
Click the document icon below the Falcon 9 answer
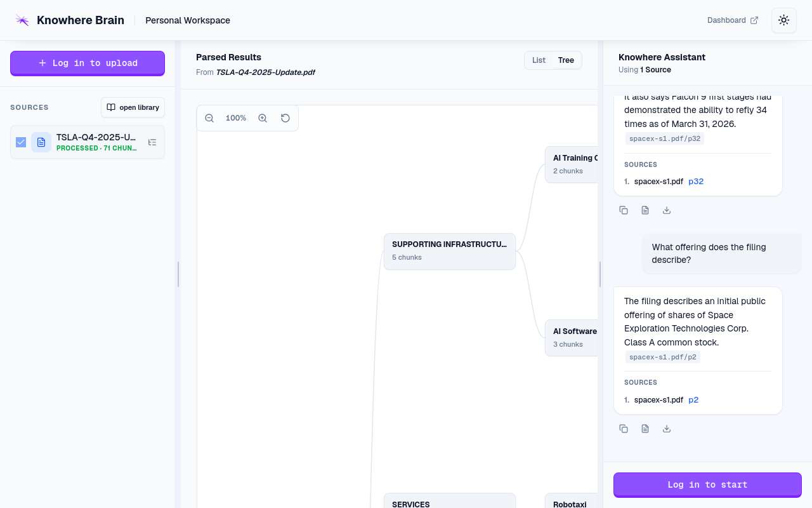[x=645, y=210]
